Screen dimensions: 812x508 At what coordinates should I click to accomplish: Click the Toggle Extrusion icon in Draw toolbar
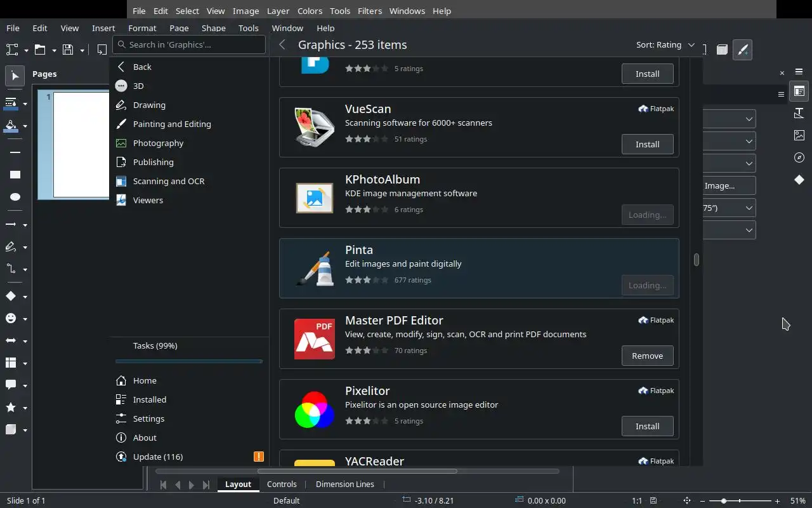722,50
